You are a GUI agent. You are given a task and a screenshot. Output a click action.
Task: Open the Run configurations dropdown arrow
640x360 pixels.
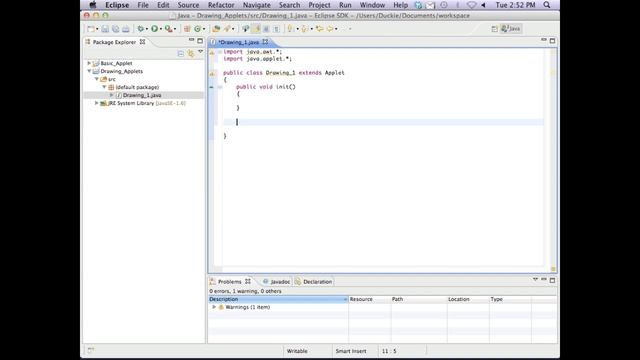pos(161,29)
